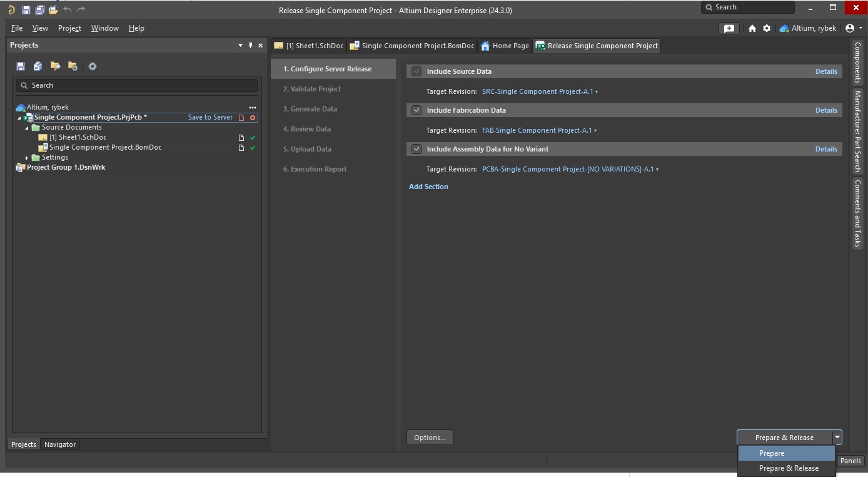Collapse the Single Component Project.PrjPcb tree node
The image size is (868, 477).
coord(19,118)
